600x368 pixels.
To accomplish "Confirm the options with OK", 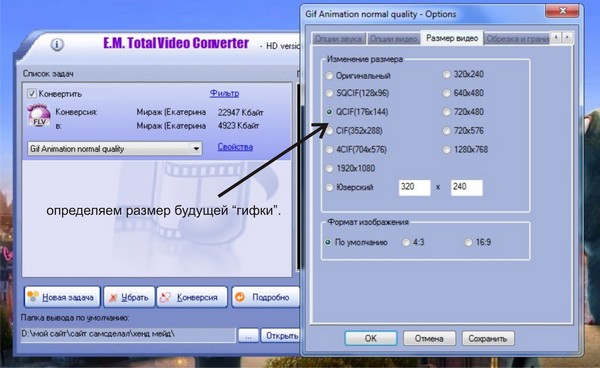I will click(x=371, y=339).
